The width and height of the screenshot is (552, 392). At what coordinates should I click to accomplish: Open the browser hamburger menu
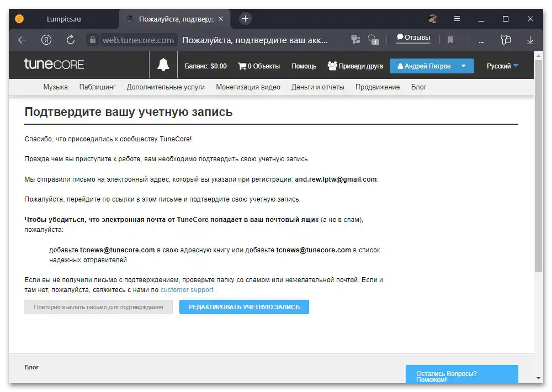(x=457, y=19)
